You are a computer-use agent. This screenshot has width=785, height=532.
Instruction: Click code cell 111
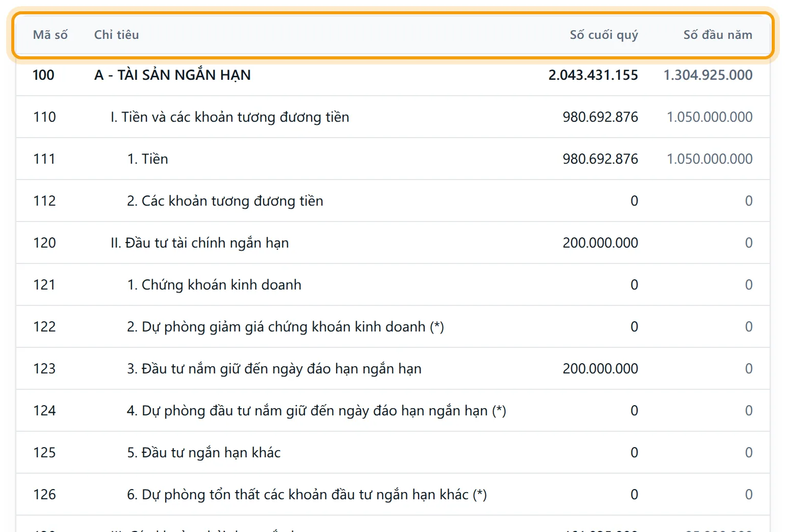click(44, 159)
